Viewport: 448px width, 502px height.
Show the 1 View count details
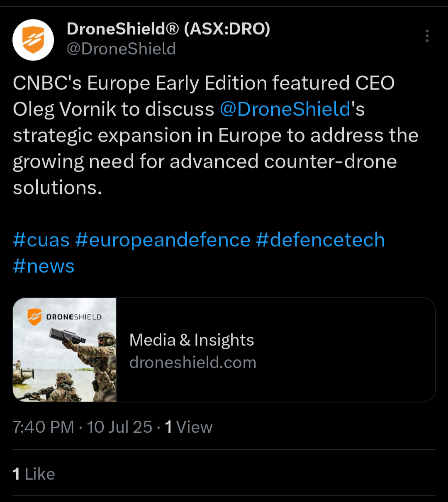pos(189,427)
